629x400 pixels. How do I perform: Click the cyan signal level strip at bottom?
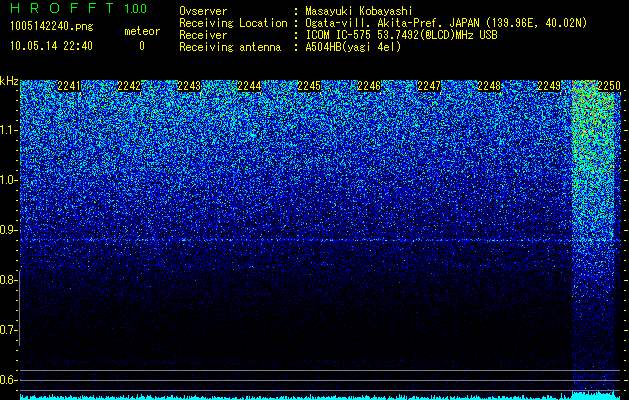pos(320,396)
